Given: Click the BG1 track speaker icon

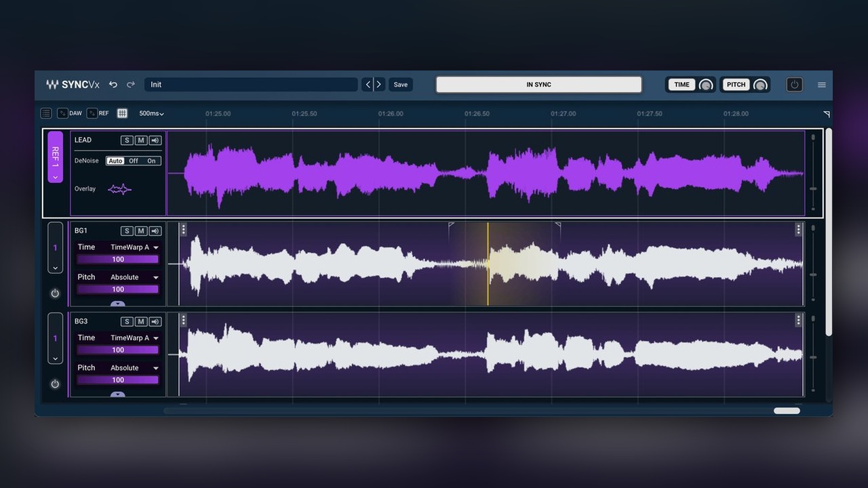Looking at the screenshot, I should pyautogui.click(x=155, y=231).
